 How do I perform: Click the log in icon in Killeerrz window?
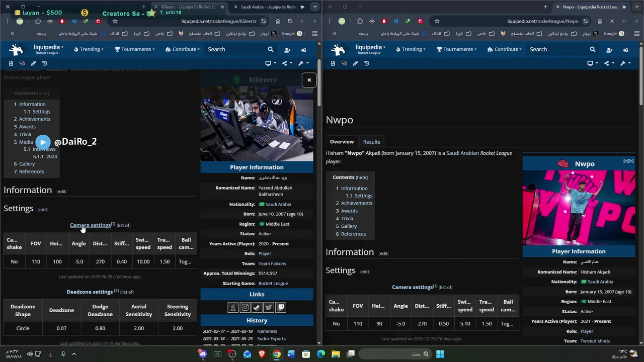303,50
